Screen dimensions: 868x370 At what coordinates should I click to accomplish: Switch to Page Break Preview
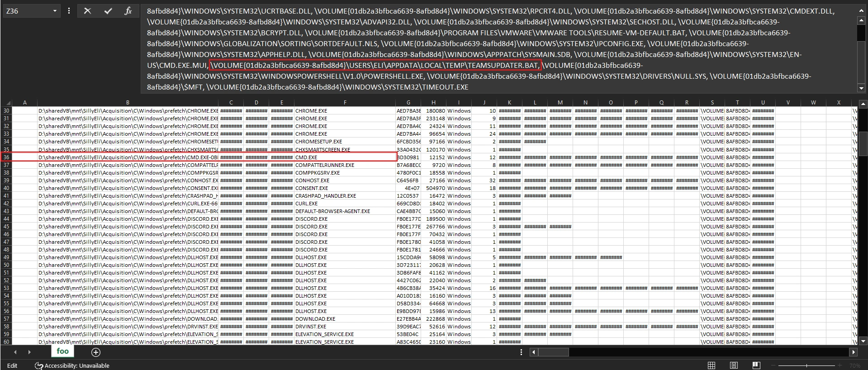pyautogui.click(x=756, y=365)
